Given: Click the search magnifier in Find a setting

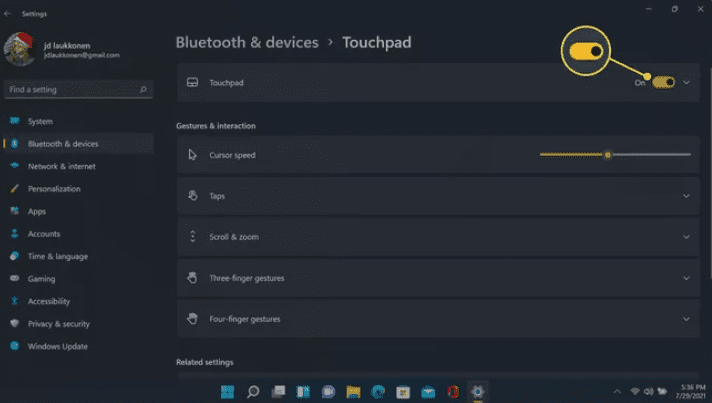Looking at the screenshot, I should click(144, 90).
